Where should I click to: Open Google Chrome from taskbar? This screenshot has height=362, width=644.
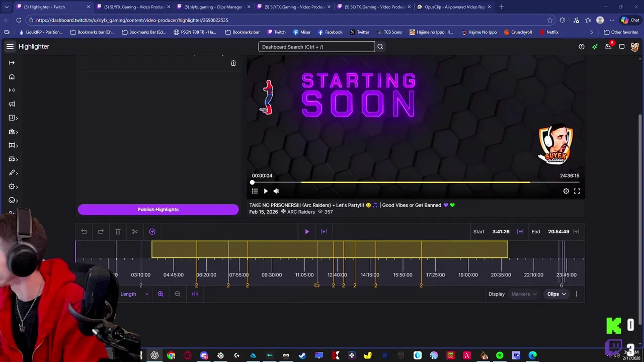click(171, 355)
